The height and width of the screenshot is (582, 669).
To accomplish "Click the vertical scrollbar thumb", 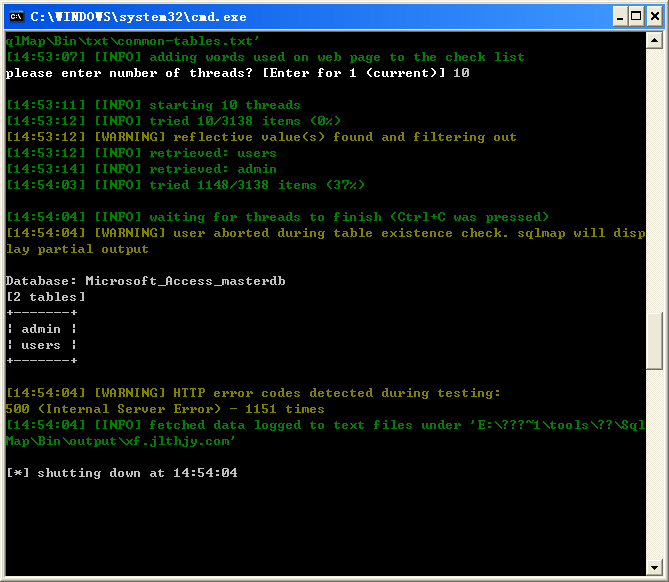I will tap(654, 341).
